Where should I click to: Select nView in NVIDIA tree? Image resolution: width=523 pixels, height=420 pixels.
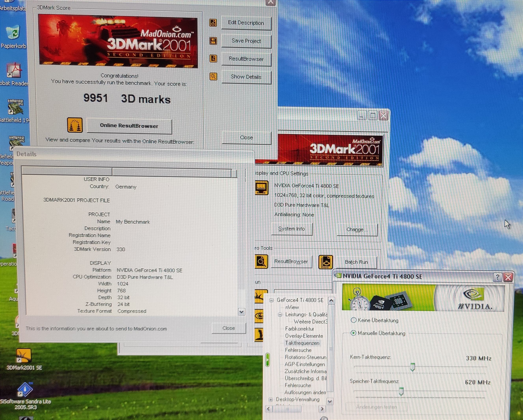pyautogui.click(x=292, y=307)
